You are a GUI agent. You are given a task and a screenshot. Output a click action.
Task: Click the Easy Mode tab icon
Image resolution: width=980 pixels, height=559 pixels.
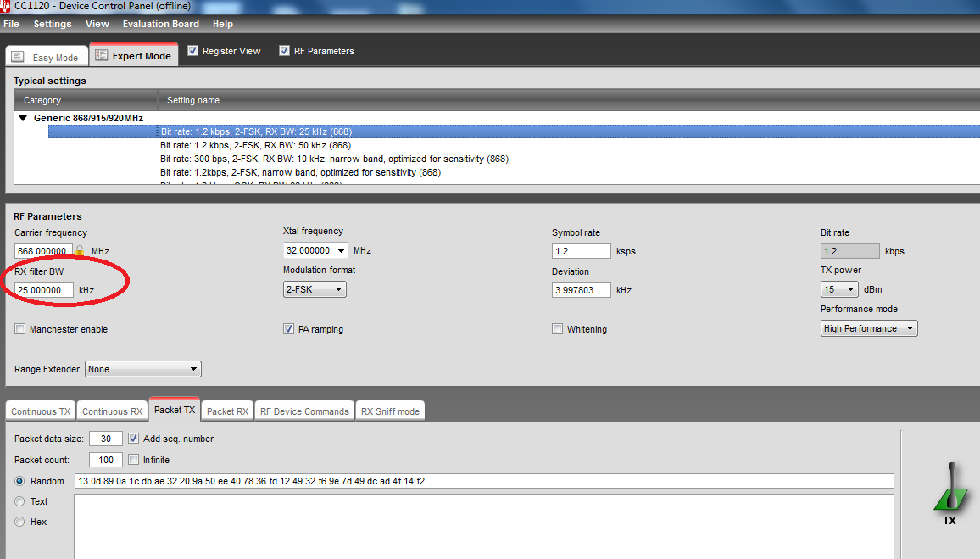click(18, 57)
